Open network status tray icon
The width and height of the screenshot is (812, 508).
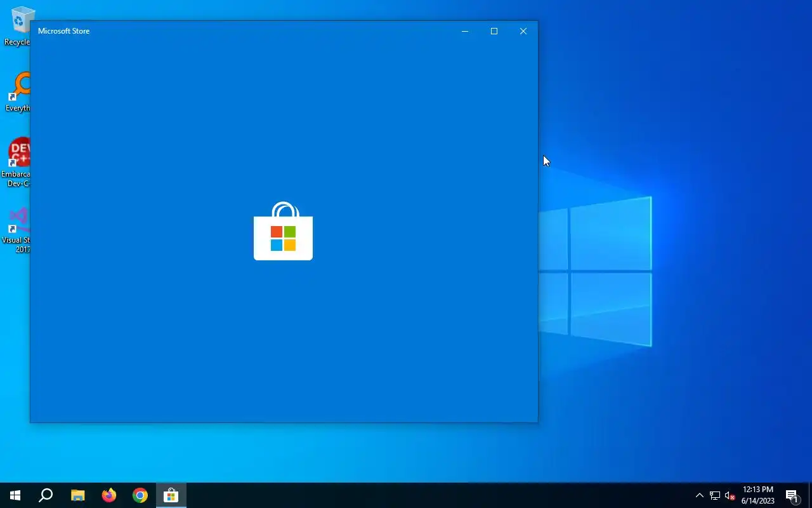click(715, 495)
